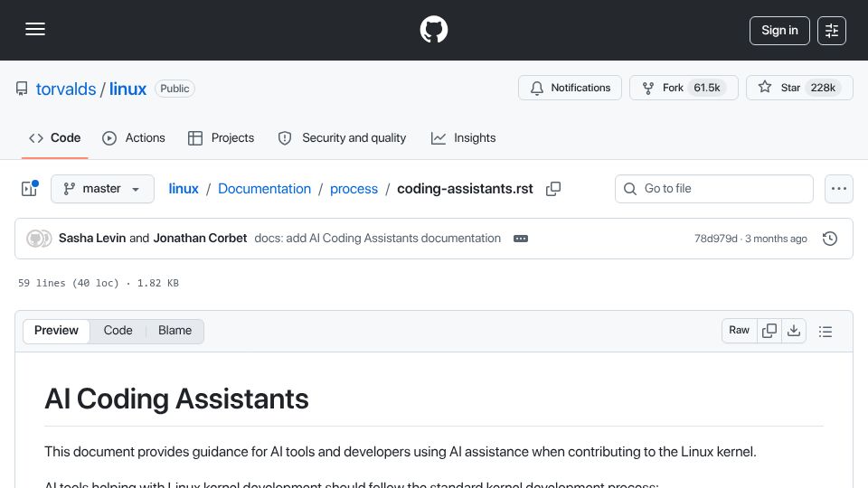Image resolution: width=868 pixels, height=488 pixels.
Task: Click the 228k star count
Action: coord(823,88)
